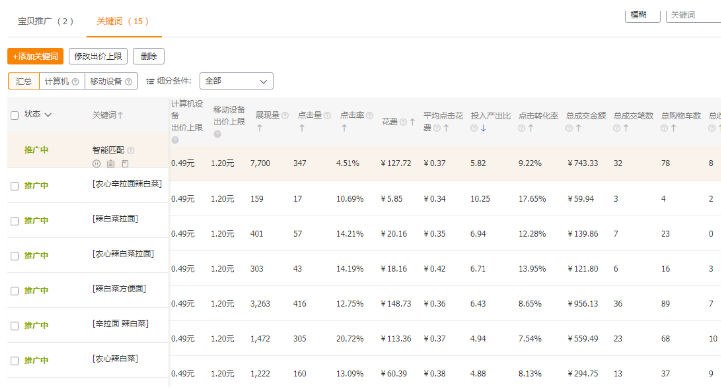Sort by 总成交笔数 using its arrow
This screenshot has height=389, width=721.
coord(626,128)
